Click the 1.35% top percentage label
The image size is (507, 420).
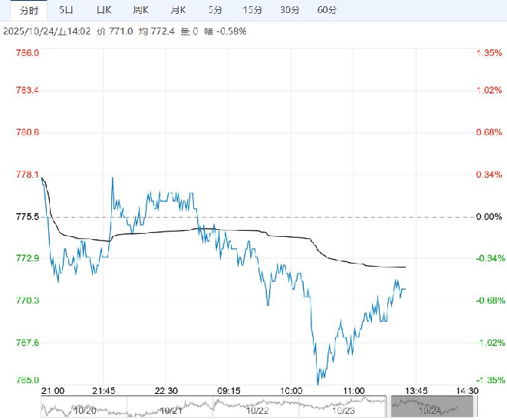click(488, 53)
